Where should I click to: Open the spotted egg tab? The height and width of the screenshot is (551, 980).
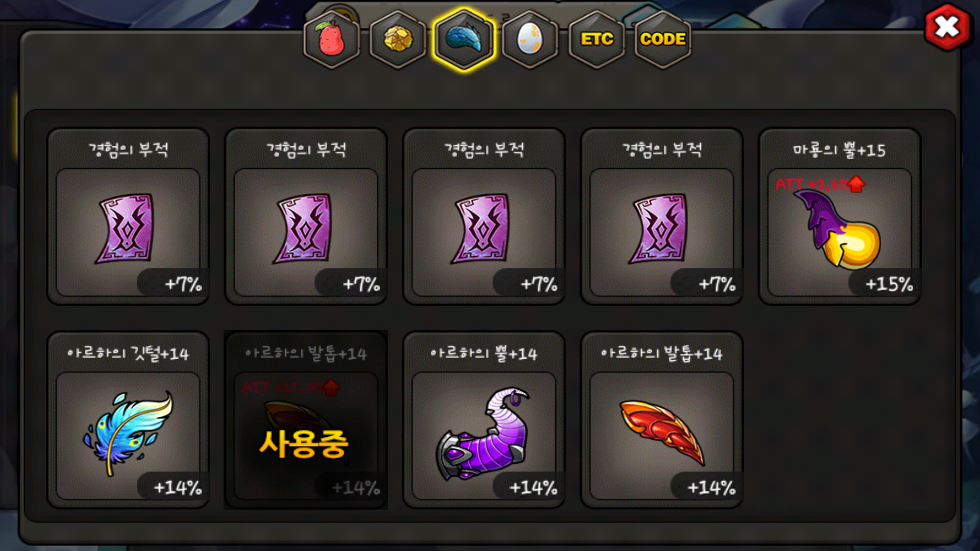click(530, 39)
